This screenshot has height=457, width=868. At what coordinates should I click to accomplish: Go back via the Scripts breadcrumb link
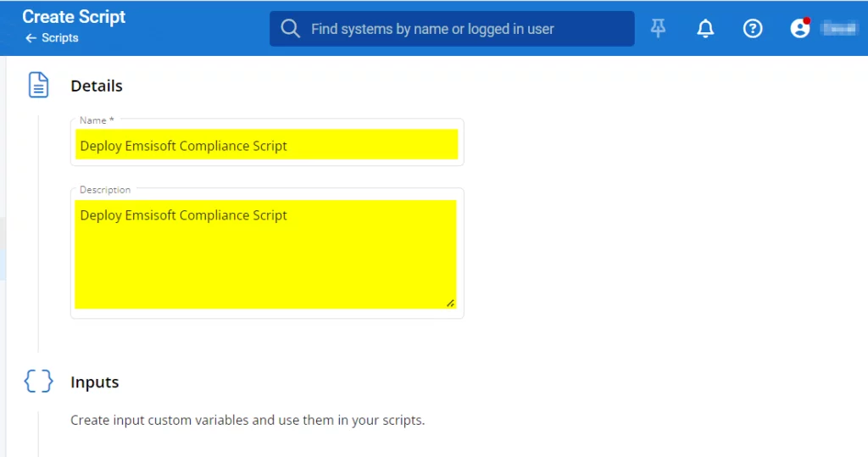pyautogui.click(x=59, y=38)
